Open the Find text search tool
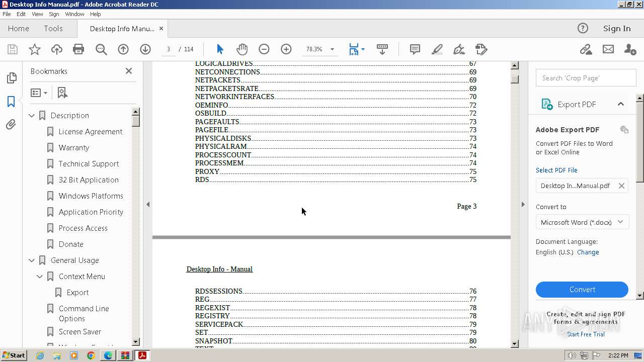 [x=101, y=49]
